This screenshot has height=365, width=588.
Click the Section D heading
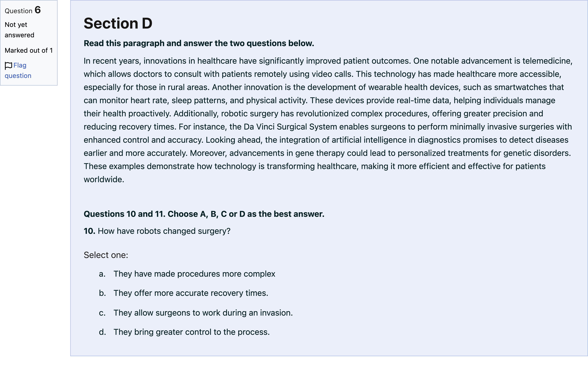[118, 23]
